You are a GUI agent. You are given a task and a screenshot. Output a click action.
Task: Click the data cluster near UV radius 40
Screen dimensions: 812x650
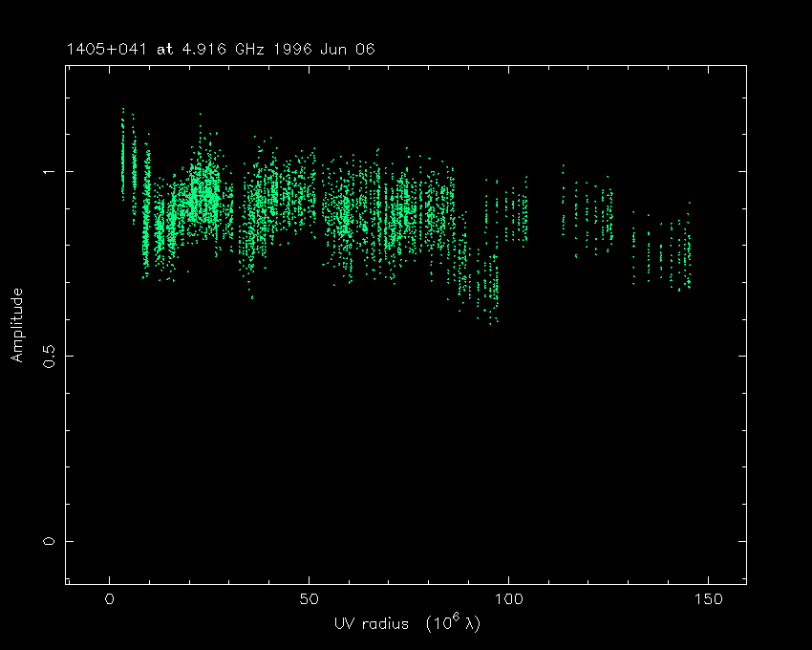(x=270, y=201)
